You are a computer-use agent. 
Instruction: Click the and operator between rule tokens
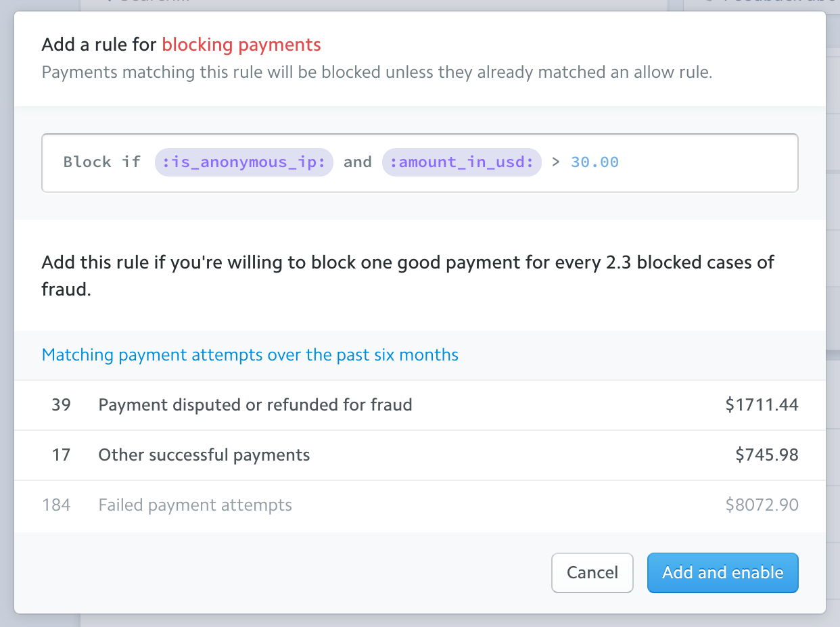(x=358, y=162)
